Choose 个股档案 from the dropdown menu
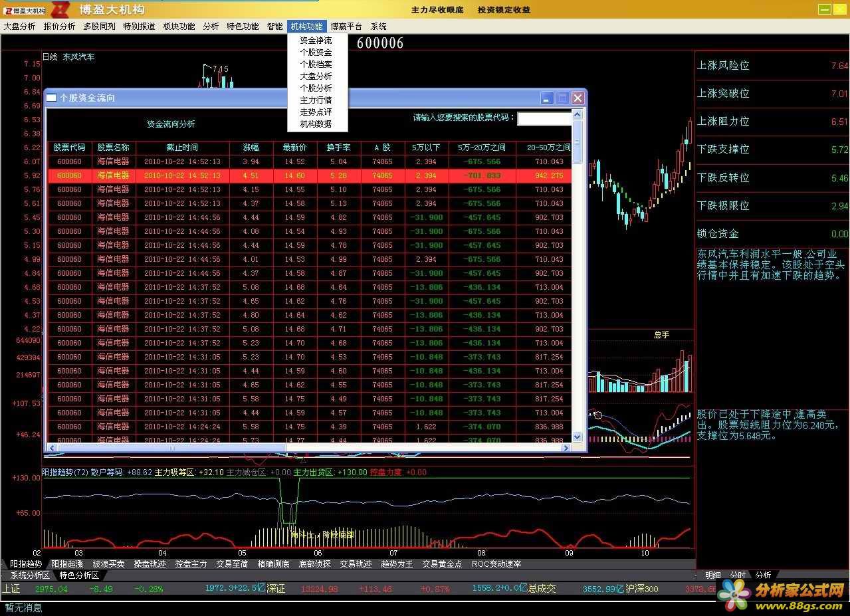 pos(316,64)
